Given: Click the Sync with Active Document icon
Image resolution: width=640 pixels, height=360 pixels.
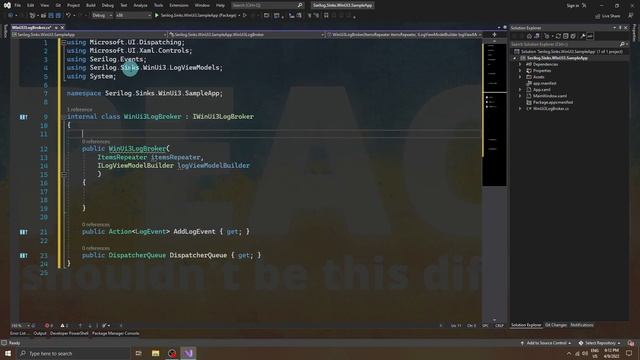Looking at the screenshot, I should coord(558,36).
